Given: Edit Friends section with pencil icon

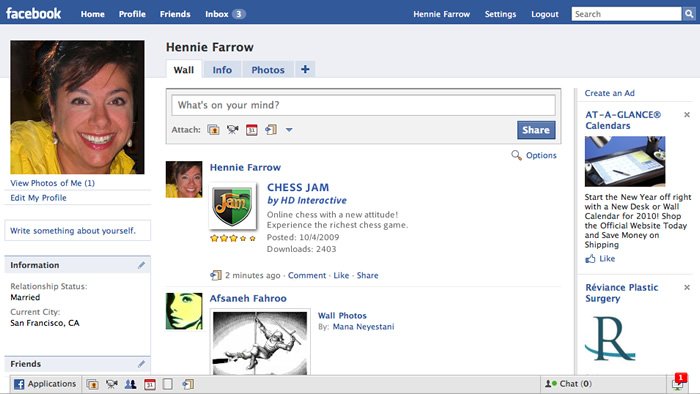Looking at the screenshot, I should 141,364.
